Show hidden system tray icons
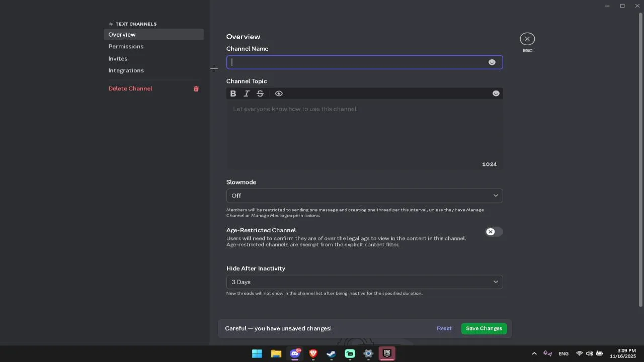The height and width of the screenshot is (362, 644). pos(534,353)
